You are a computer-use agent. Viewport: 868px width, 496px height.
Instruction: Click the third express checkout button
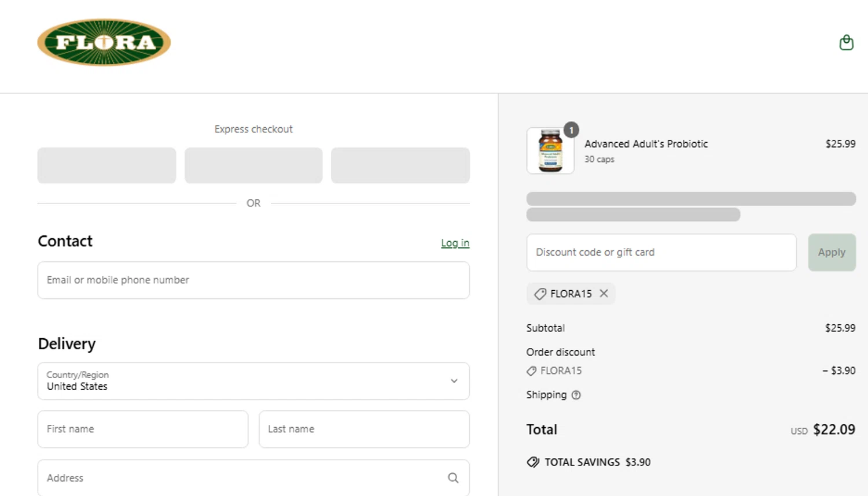pos(400,165)
